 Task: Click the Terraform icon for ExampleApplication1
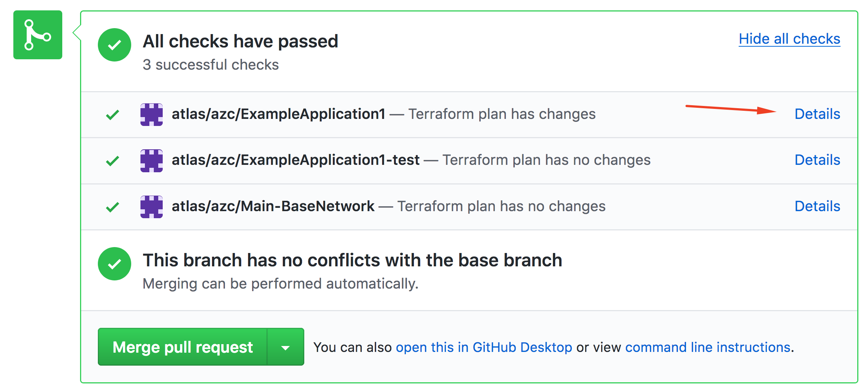(x=151, y=114)
